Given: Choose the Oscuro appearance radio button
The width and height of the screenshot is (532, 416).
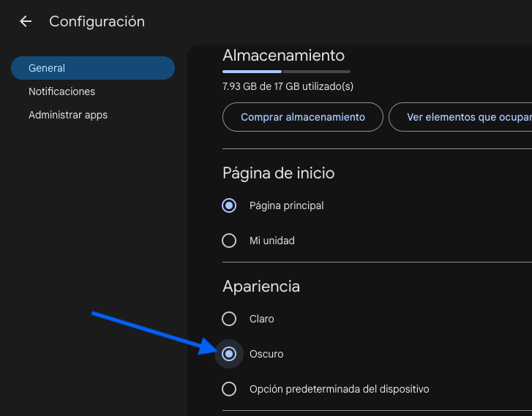Looking at the screenshot, I should 229,354.
